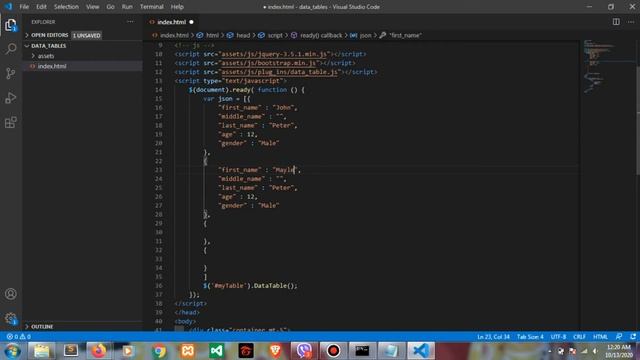Click the Split Editor Right icon

616,22
